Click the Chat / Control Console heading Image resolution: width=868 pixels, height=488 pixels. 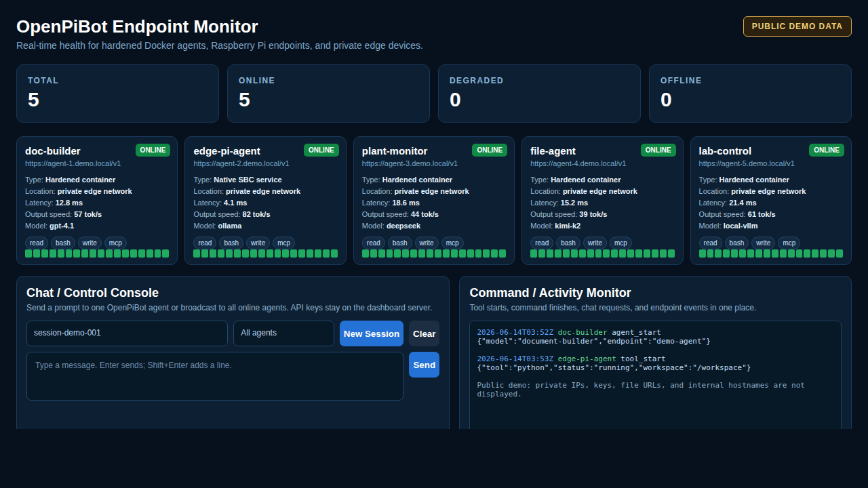[x=92, y=293]
